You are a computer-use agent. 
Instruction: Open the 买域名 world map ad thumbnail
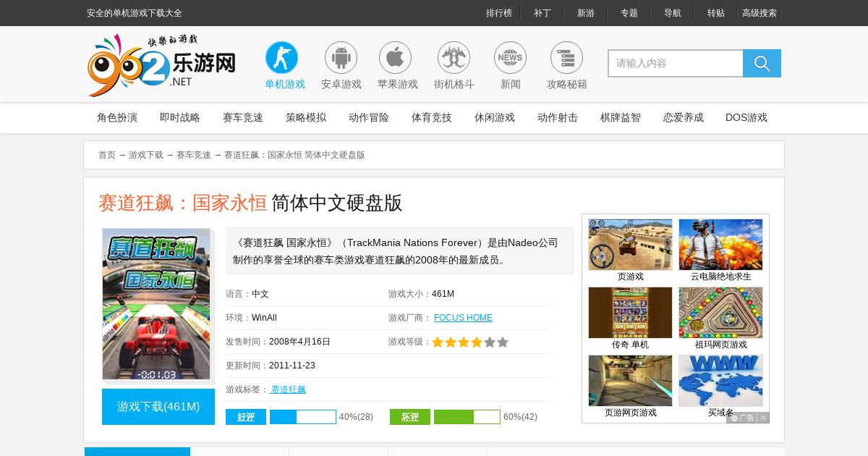(x=720, y=381)
